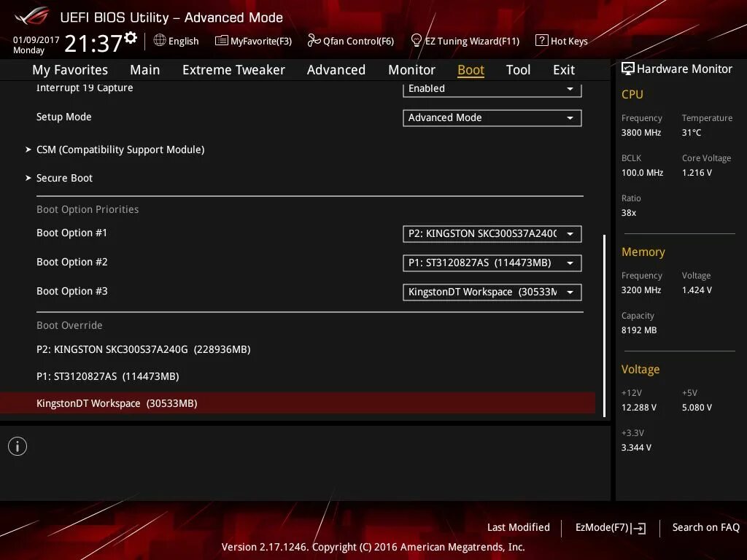Go to the Exit tab
This screenshot has width=747, height=560.
(x=564, y=70)
